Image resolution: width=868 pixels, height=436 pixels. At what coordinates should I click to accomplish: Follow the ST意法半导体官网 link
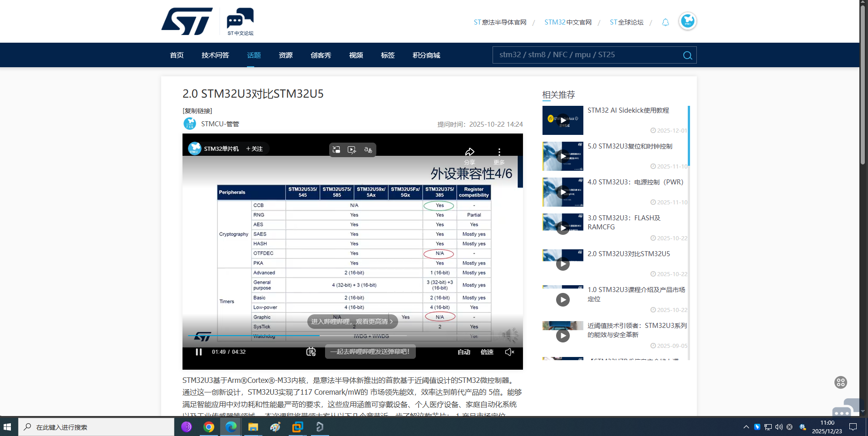pyautogui.click(x=500, y=22)
